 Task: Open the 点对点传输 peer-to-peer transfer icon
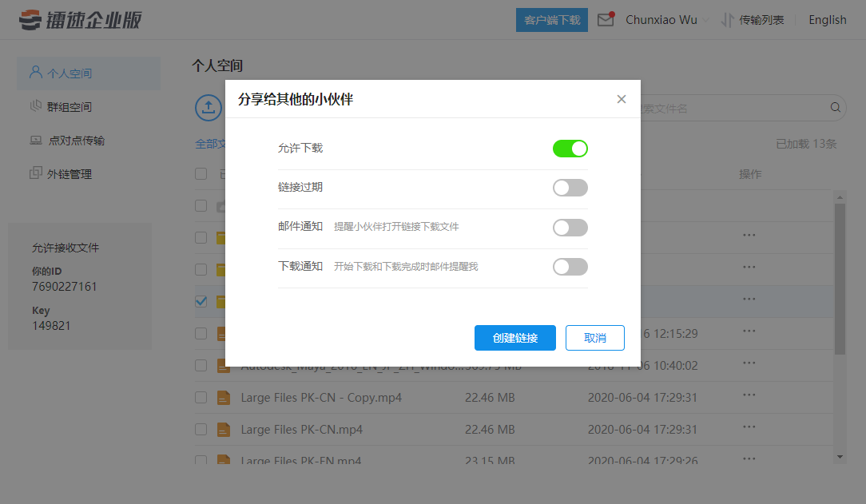[x=34, y=140]
